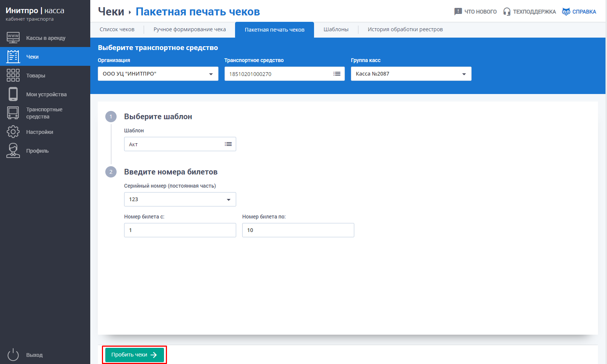Click the tech support headset icon
607x364 pixels.
pos(507,12)
